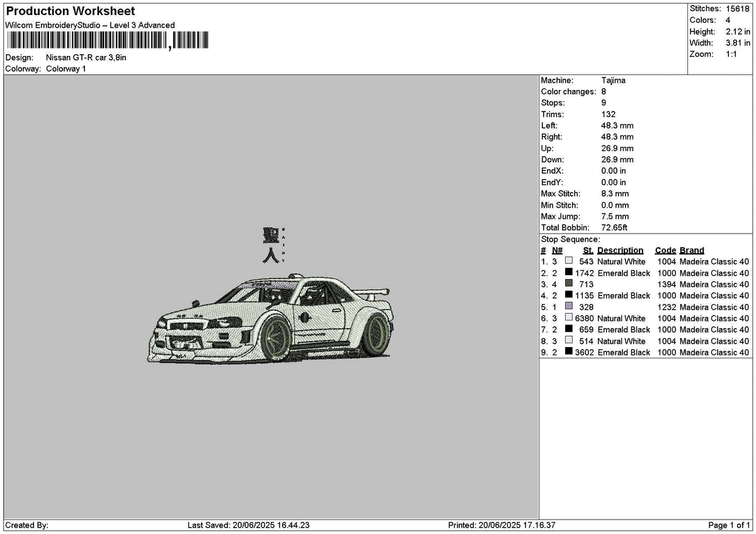Click the Trims value 132
This screenshot has height=534, width=756.
(608, 115)
